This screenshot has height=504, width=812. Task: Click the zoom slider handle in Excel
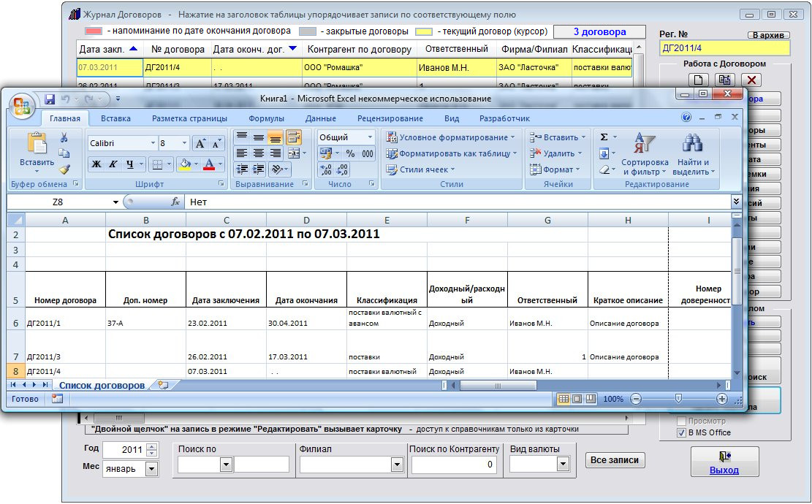678,399
